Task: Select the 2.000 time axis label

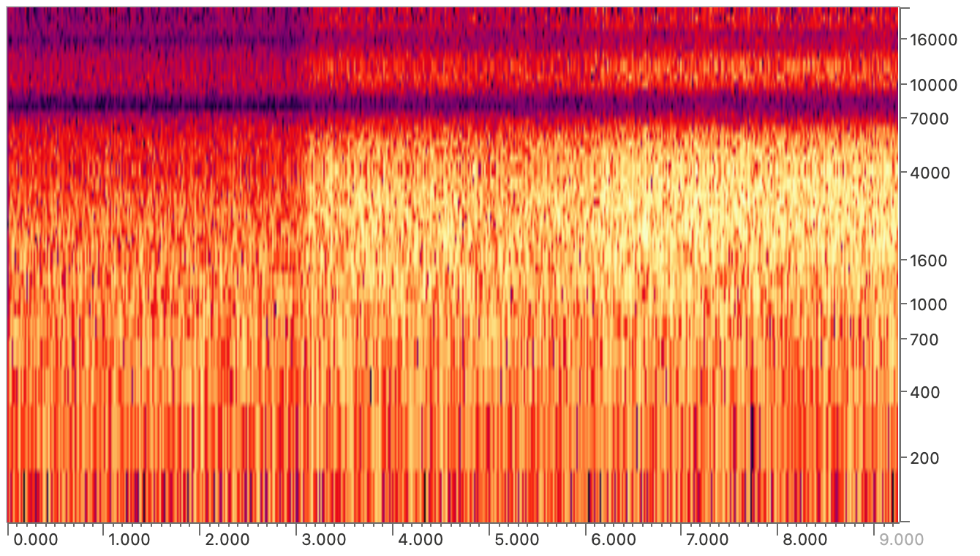Action: tap(227, 541)
